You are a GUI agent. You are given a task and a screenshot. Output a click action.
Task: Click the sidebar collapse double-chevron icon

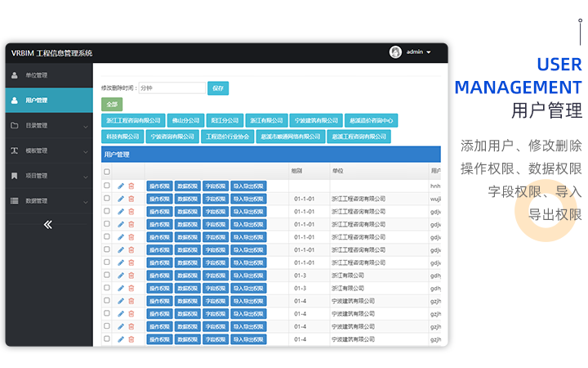click(48, 224)
